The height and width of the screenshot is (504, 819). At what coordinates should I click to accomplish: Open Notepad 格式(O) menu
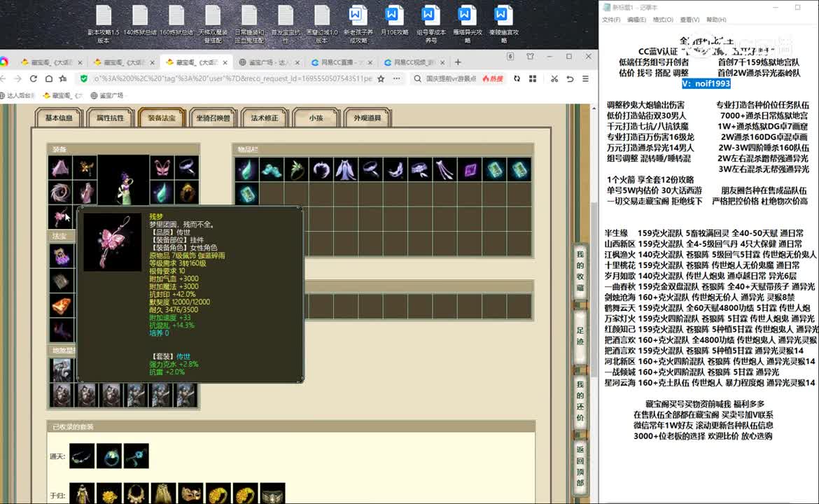coord(663,20)
